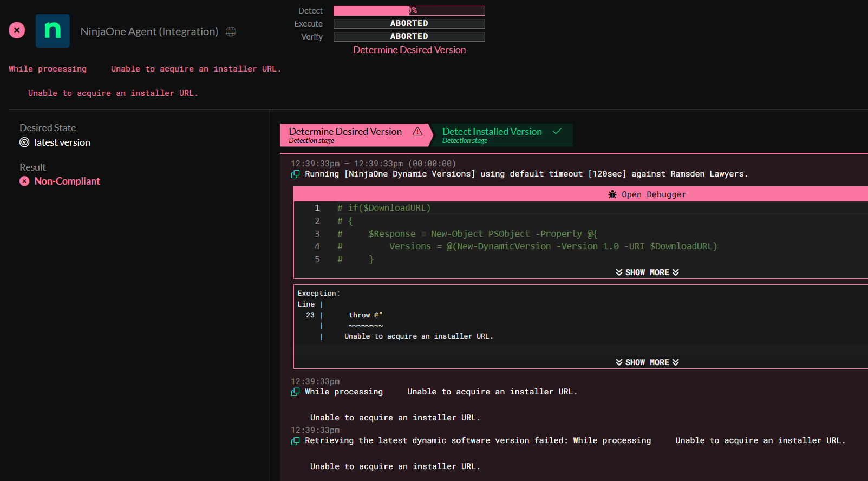Viewport: 868px width, 481px height.
Task: Click the 'Running [NinjaOne Dynamic Versions]' log line
Action: (526, 174)
